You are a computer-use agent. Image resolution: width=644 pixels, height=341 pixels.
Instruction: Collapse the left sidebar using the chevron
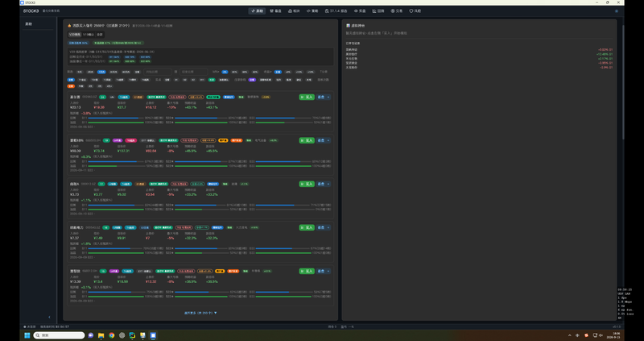pyautogui.click(x=49, y=317)
